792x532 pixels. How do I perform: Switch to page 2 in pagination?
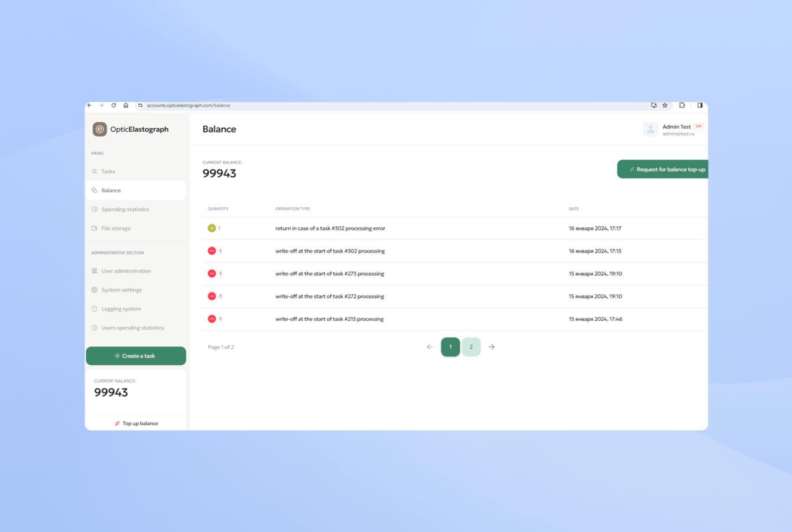coord(471,347)
